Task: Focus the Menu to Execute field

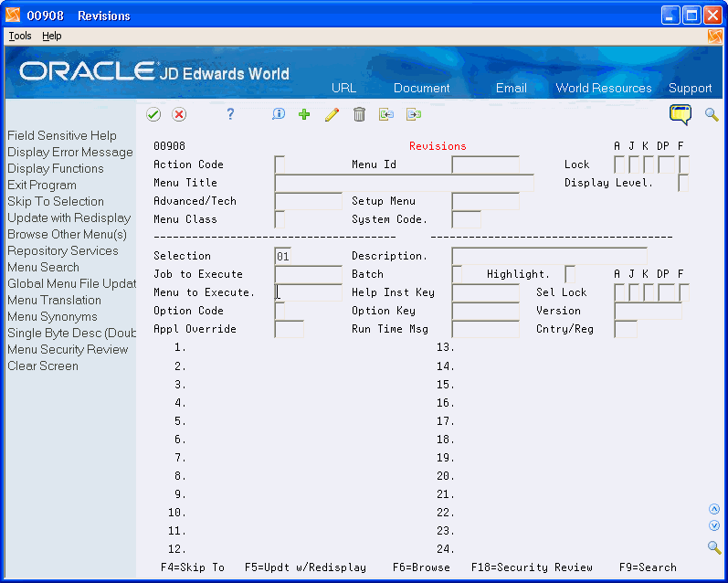Action: [x=308, y=292]
